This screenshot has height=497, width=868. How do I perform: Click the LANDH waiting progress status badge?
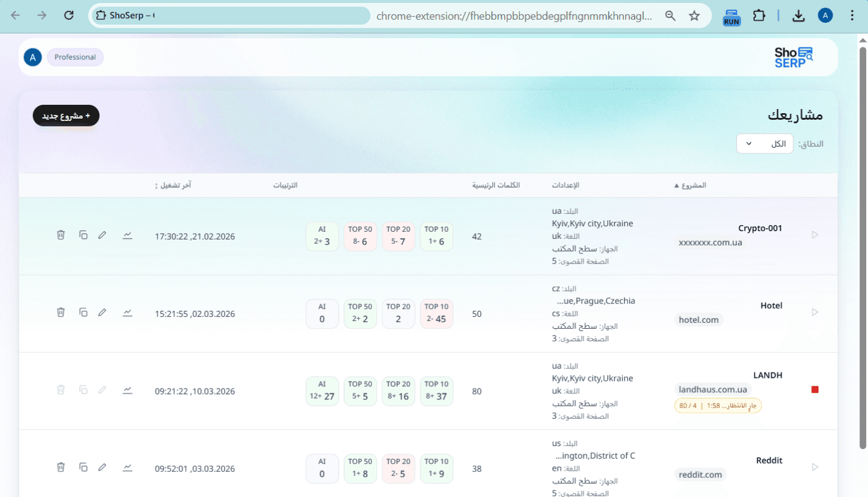coord(718,405)
